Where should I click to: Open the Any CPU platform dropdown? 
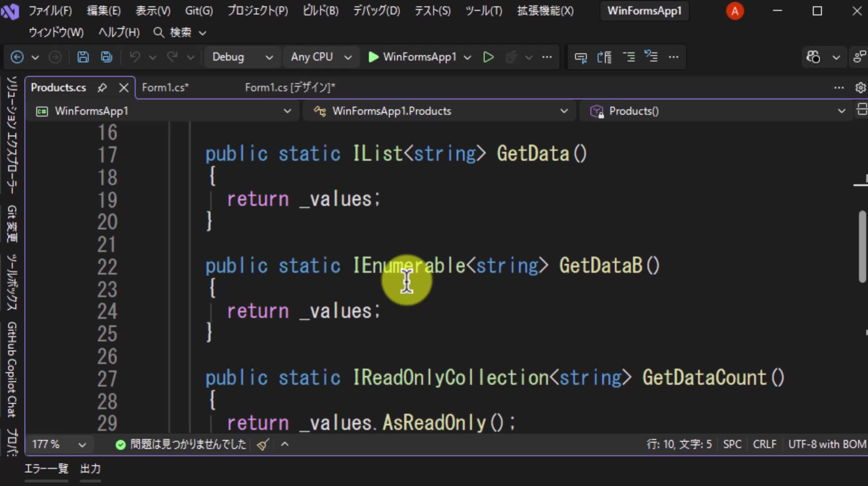pyautogui.click(x=321, y=57)
